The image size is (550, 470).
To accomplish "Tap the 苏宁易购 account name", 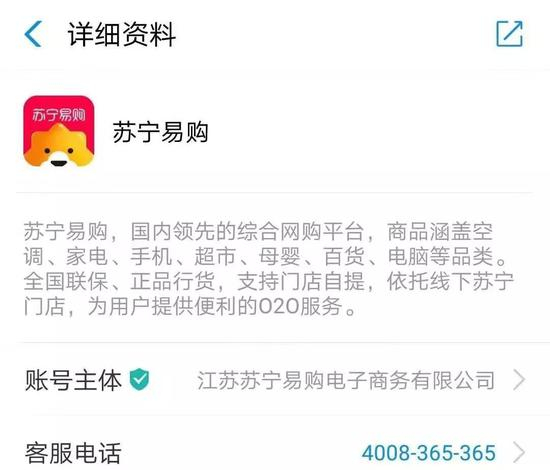I will (x=160, y=132).
